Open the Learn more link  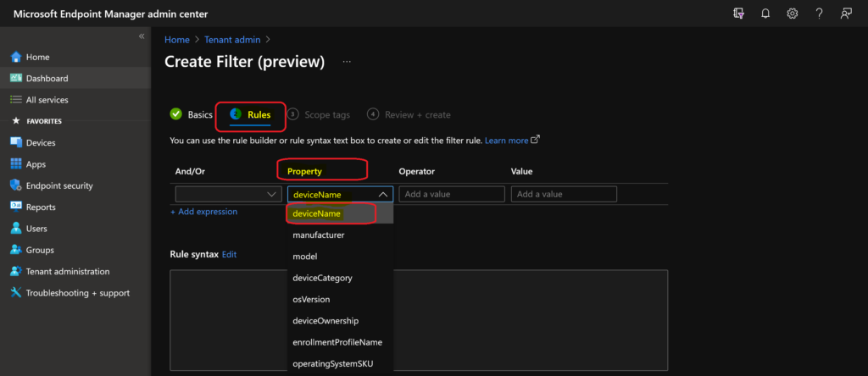click(x=507, y=141)
